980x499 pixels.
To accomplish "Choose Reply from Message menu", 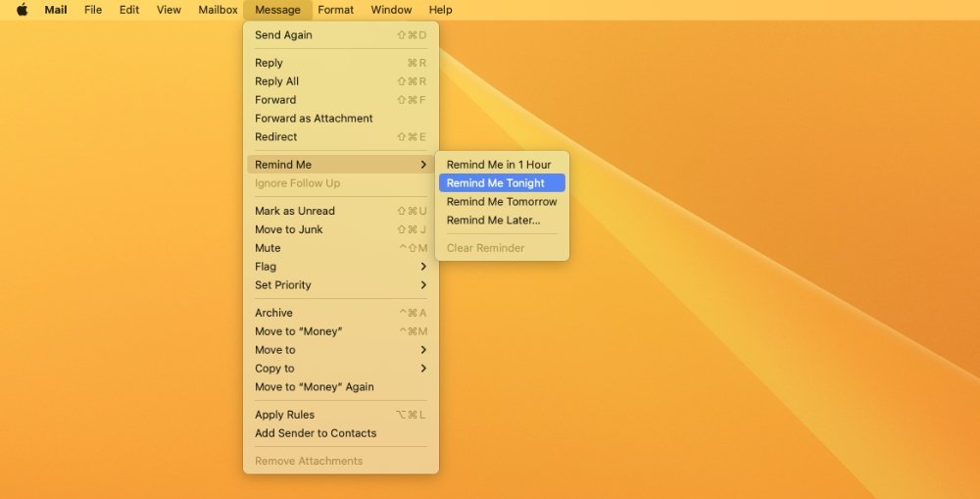I will tap(341, 63).
